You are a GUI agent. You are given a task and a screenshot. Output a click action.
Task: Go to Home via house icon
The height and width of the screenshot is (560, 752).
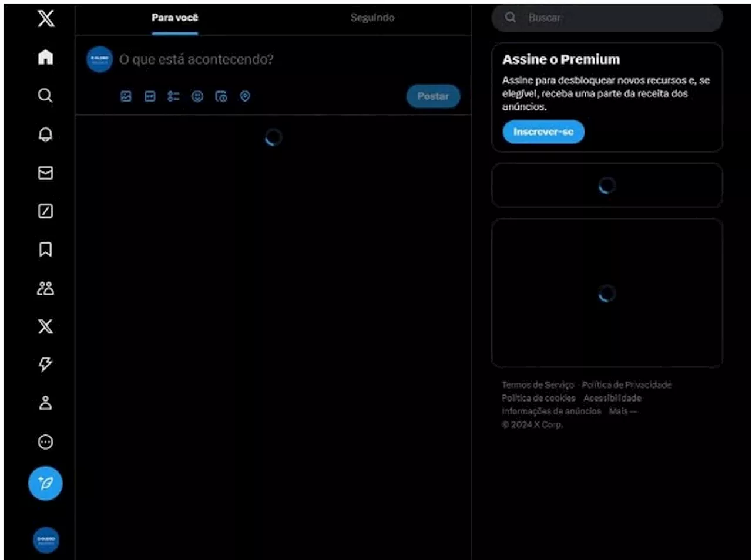(45, 57)
